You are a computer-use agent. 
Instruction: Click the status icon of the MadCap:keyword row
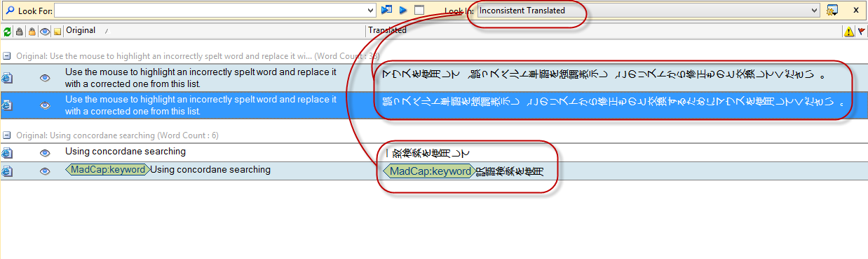click(7, 171)
